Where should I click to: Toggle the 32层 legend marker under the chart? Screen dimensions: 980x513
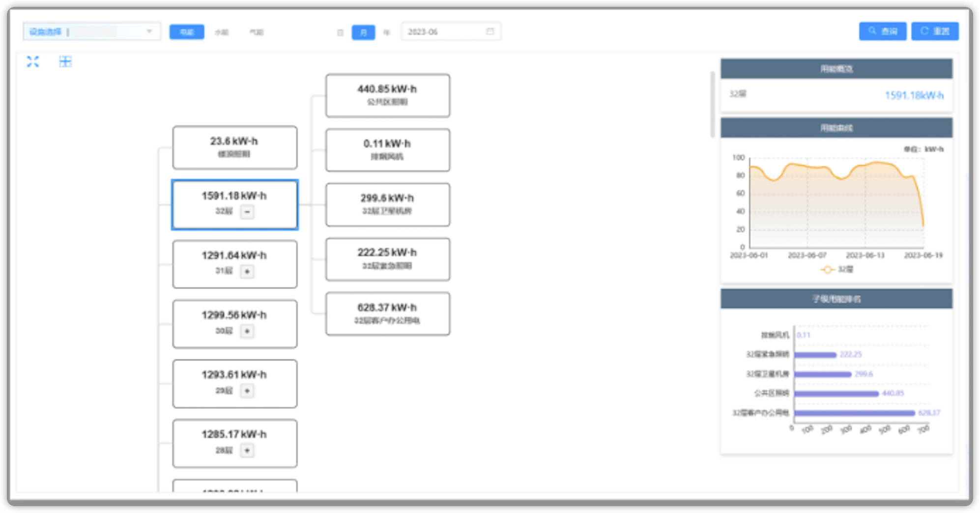click(828, 269)
